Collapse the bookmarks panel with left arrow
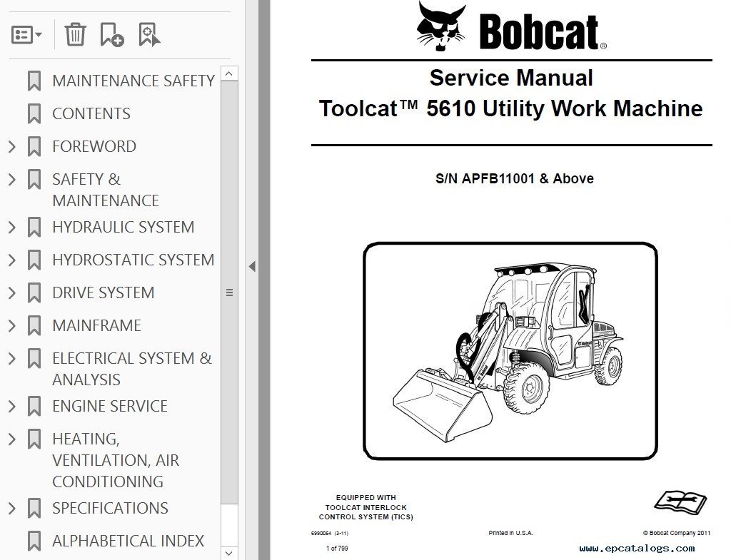731x560 pixels. 252,266
